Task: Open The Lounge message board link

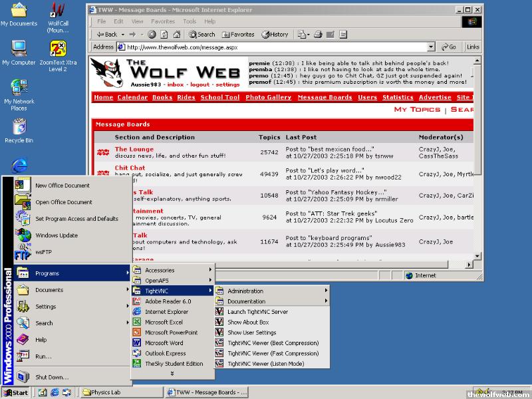Action: pos(134,149)
